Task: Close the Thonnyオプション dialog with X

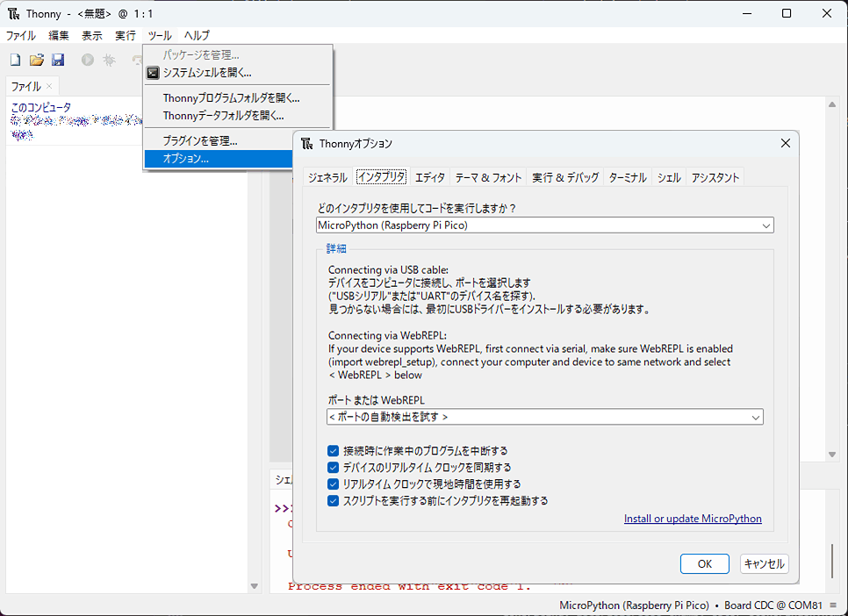Action: click(786, 143)
